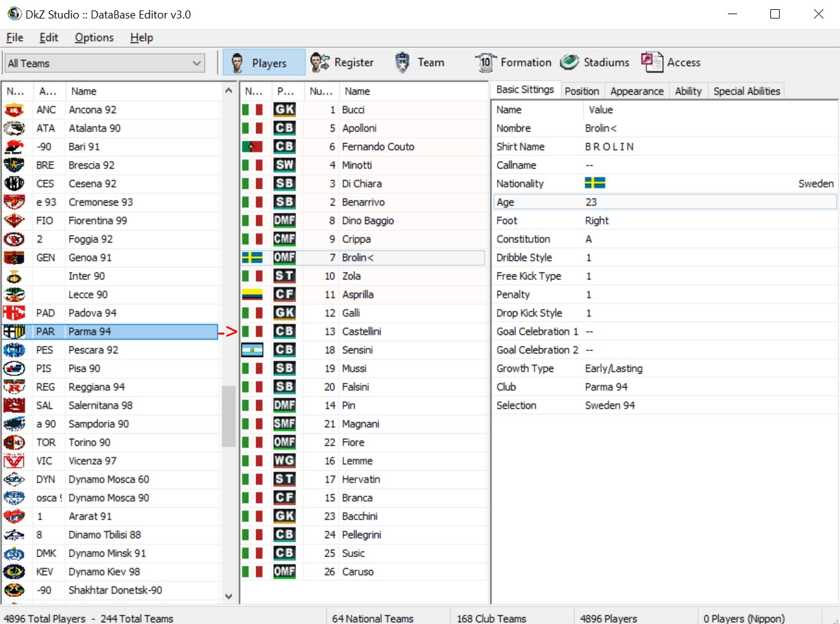Click the Inter 90 team crest
The image size is (840, 624).
(14, 276)
